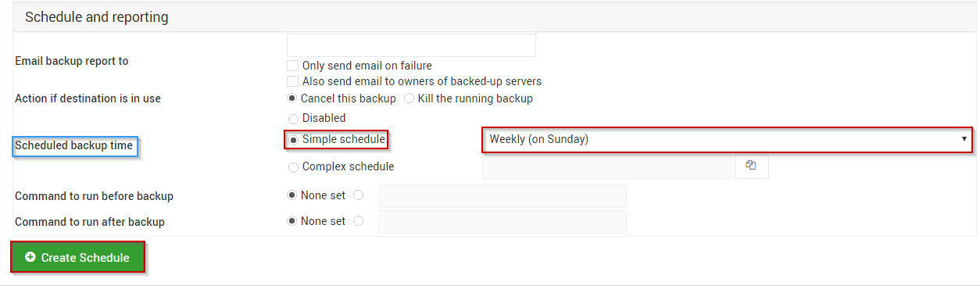Click the command to run after backup field
Image resolution: width=980 pixels, height=286 pixels.
[x=503, y=222]
